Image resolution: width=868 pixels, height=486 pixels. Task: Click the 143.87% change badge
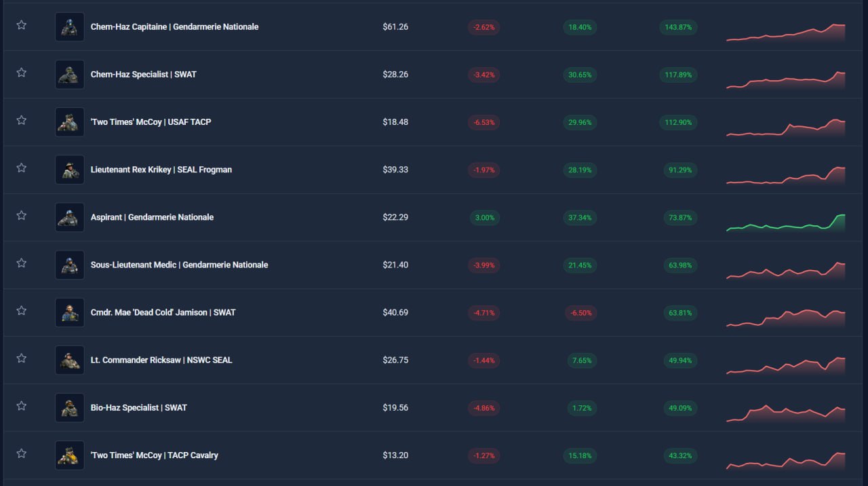(x=679, y=27)
